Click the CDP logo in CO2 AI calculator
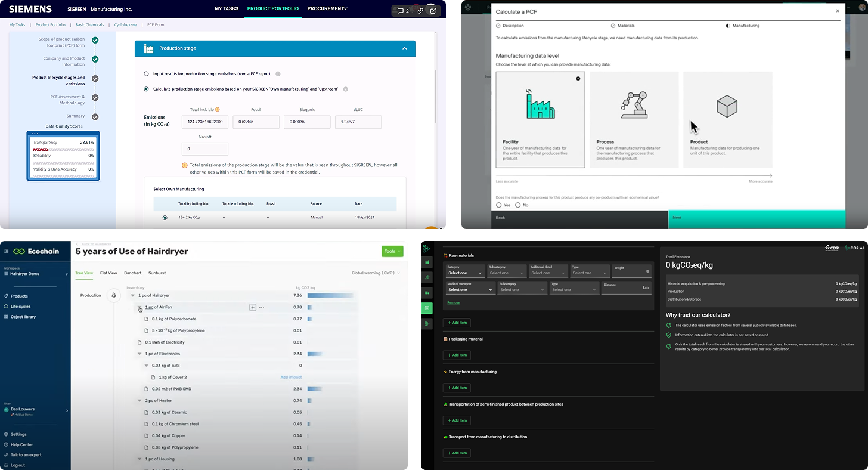868x470 pixels. pos(832,248)
